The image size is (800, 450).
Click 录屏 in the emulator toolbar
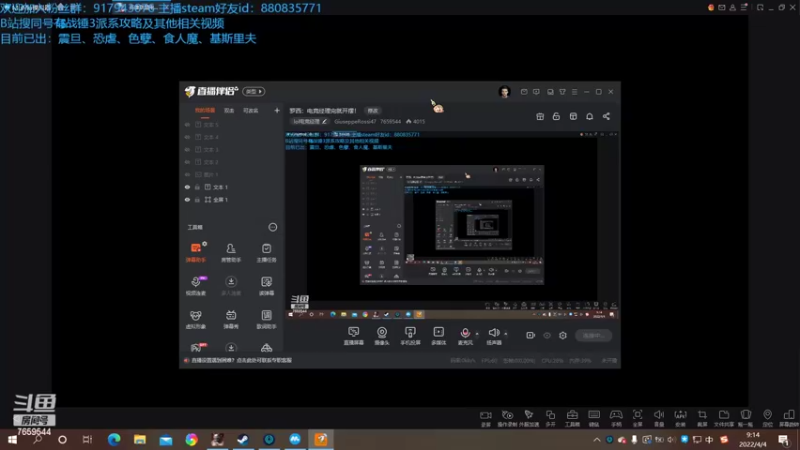pyautogui.click(x=486, y=418)
